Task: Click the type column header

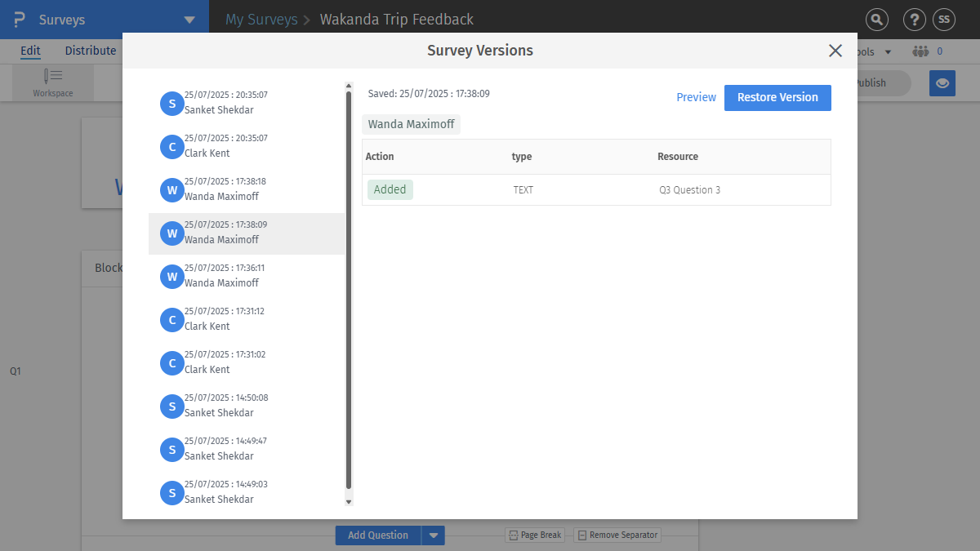Action: [522, 157]
